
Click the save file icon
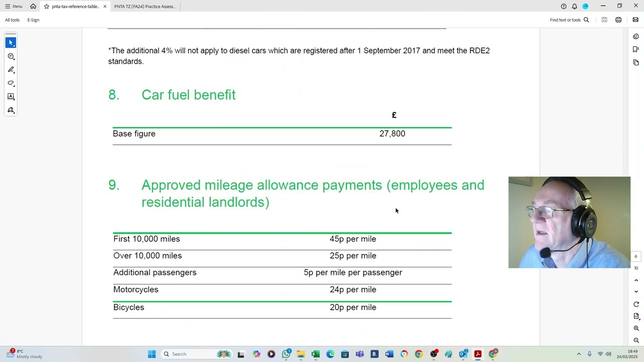pyautogui.click(x=604, y=20)
